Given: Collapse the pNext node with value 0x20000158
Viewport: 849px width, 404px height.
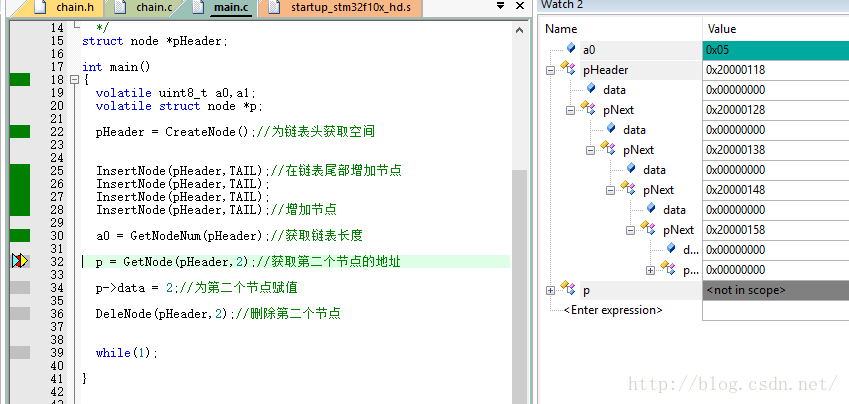Looking at the screenshot, I should pos(631,230).
